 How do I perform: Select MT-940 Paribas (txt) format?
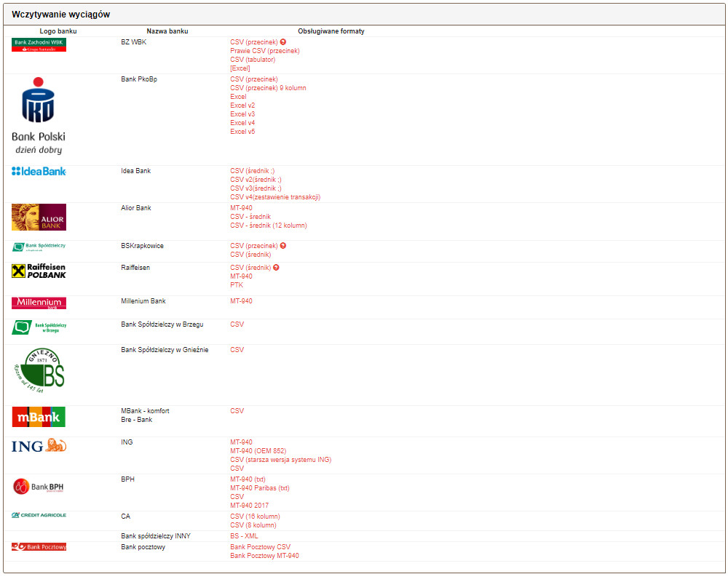(x=260, y=488)
